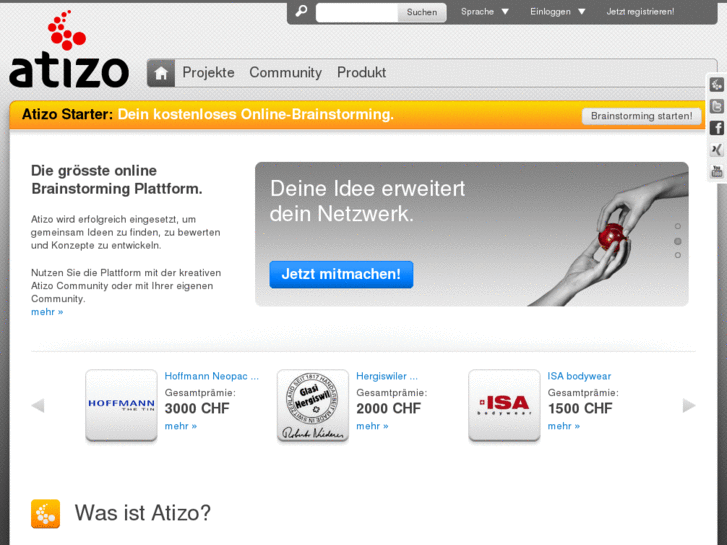Click 'mehr »' under platform description

(x=47, y=312)
